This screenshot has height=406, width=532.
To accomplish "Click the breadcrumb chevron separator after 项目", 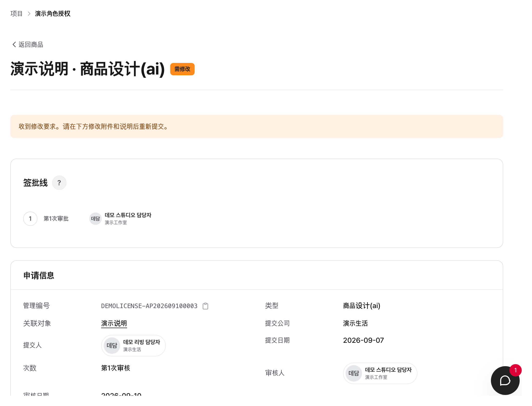I will [29, 14].
